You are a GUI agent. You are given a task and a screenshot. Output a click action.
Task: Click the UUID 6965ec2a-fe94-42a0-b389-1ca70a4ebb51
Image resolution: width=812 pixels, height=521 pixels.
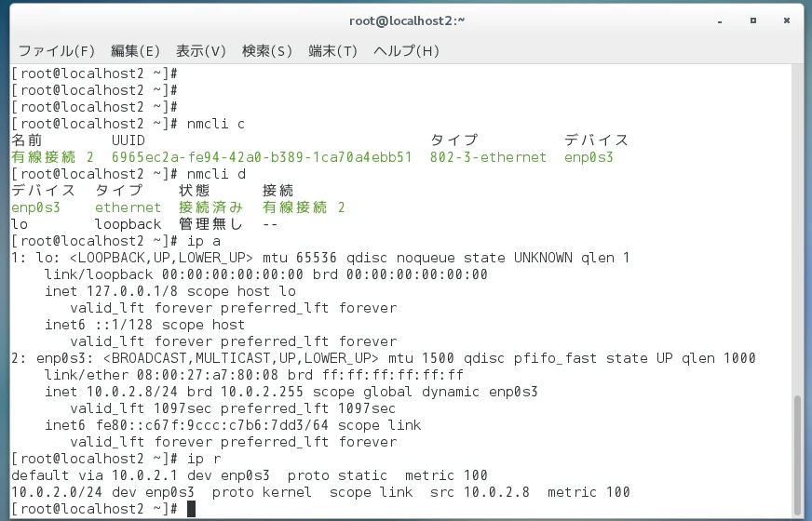[262, 157]
